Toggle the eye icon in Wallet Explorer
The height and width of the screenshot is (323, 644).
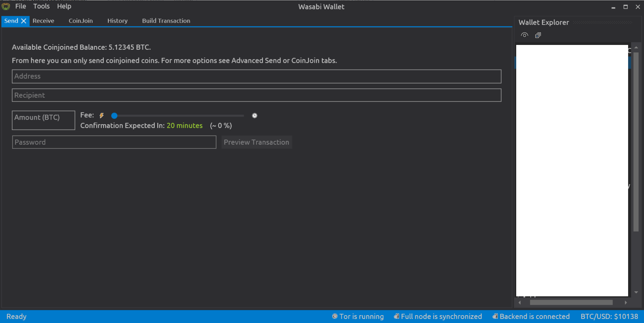pyautogui.click(x=524, y=35)
